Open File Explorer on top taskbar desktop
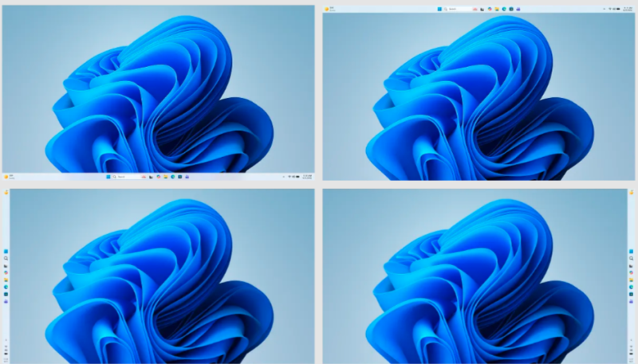 (x=497, y=9)
